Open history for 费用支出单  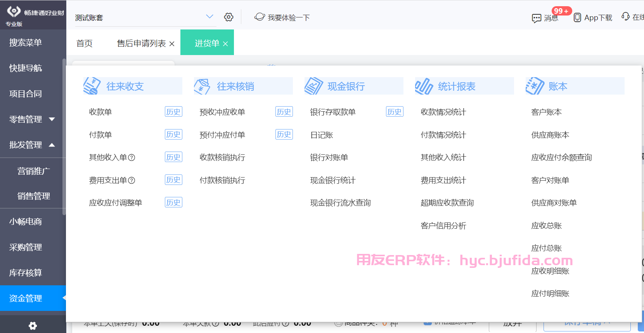[x=173, y=179]
